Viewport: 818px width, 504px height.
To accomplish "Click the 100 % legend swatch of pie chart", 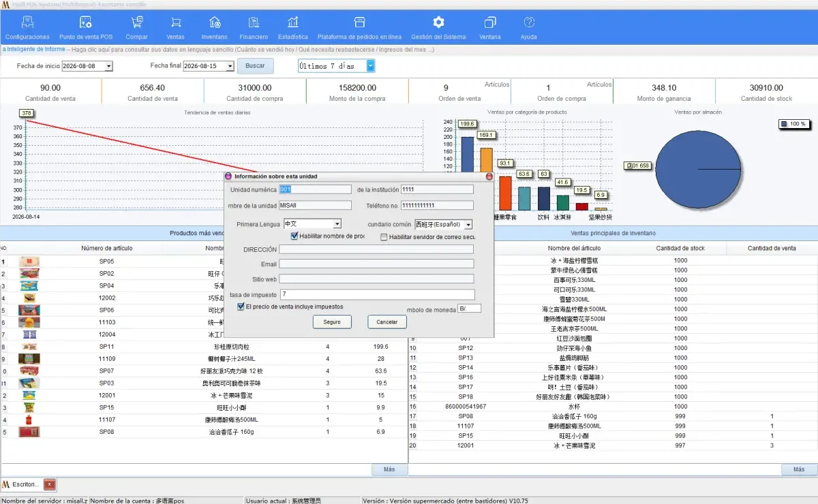I will pos(784,124).
